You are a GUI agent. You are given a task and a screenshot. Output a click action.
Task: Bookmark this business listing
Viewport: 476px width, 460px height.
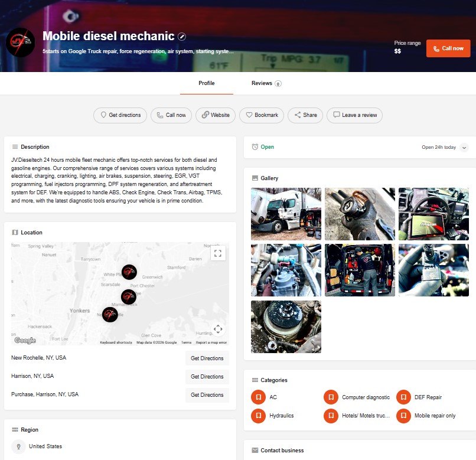click(x=261, y=115)
